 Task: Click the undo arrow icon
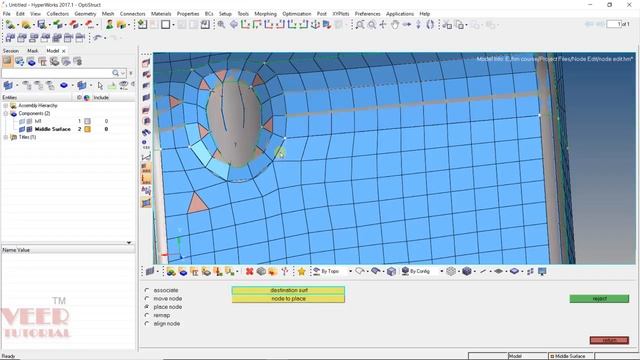[97, 38]
